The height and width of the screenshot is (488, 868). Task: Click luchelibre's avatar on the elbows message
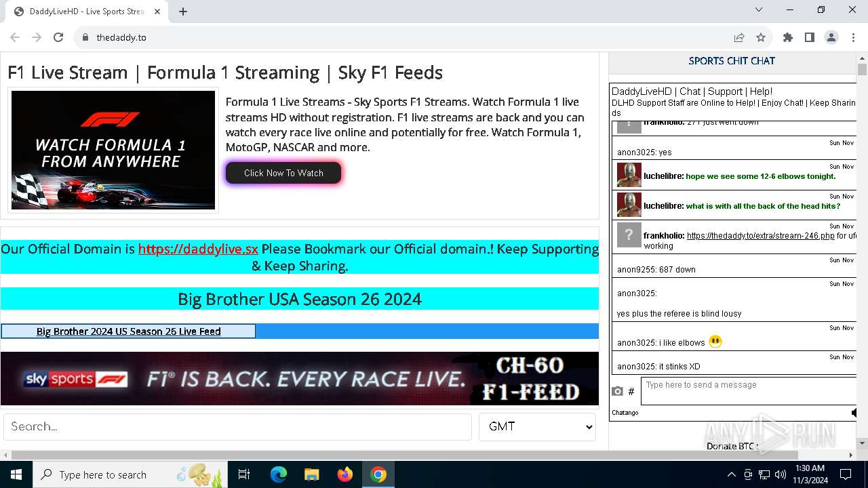point(629,175)
